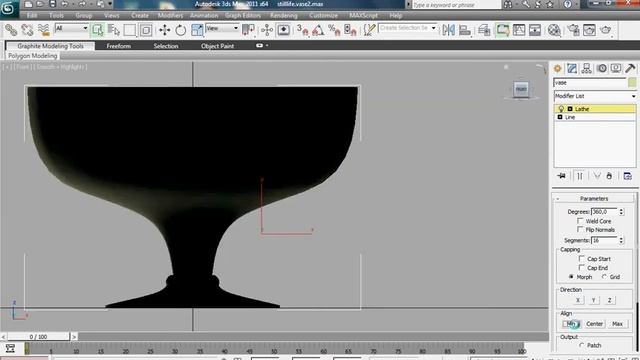Screen dimensions: 640x360
Task: Toggle Graphite Modeling Tools ribbon icon
Action: [502, 30]
